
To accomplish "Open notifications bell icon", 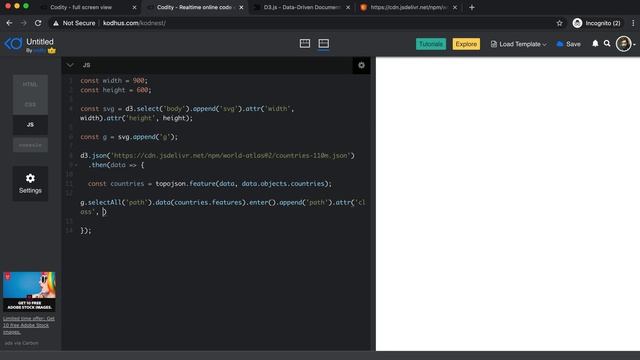I will [x=595, y=43].
